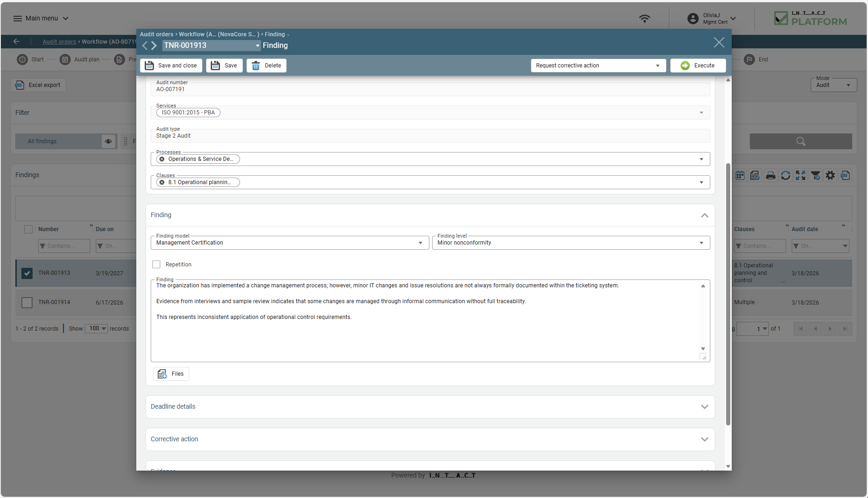Open the Audit date On… filter dropdown

click(x=845, y=246)
